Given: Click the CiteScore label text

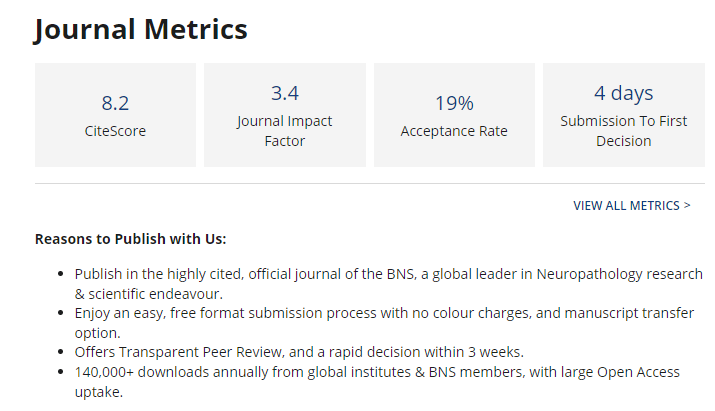Looking at the screenshot, I should coord(115,131).
